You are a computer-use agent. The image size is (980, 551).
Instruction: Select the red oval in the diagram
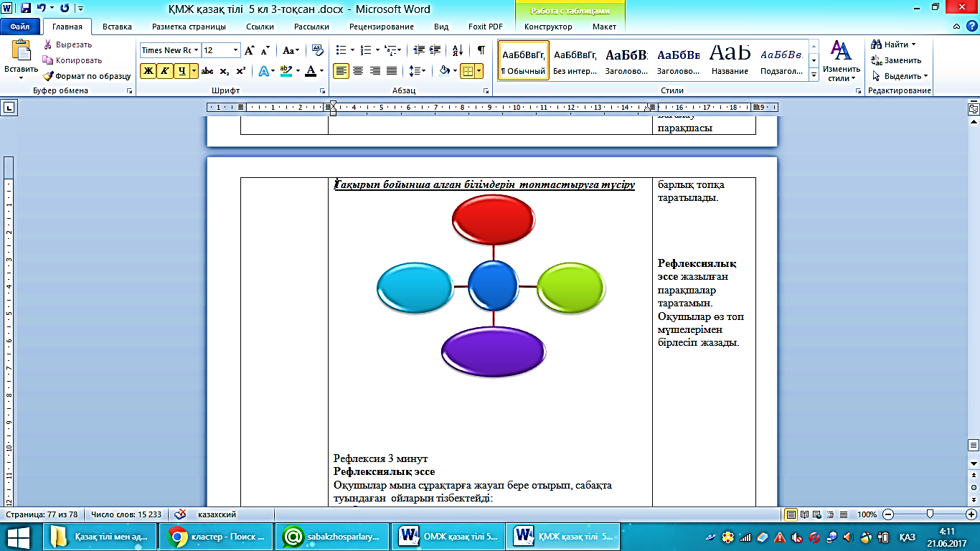[494, 220]
